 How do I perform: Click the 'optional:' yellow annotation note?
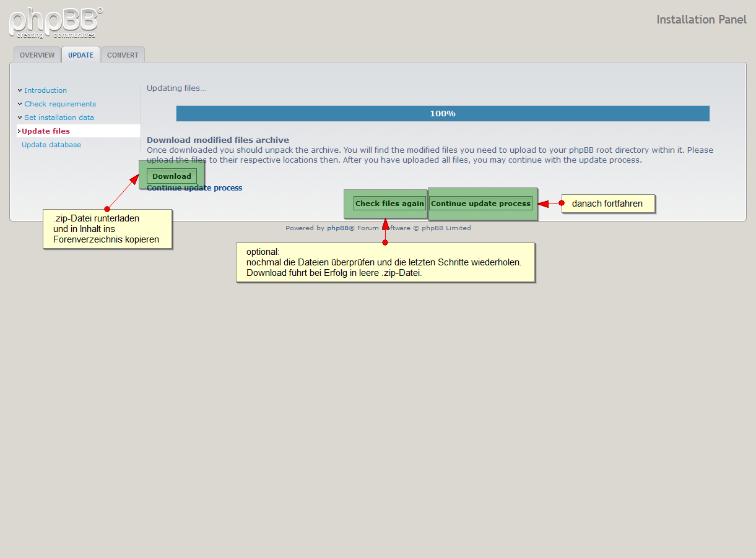click(385, 262)
